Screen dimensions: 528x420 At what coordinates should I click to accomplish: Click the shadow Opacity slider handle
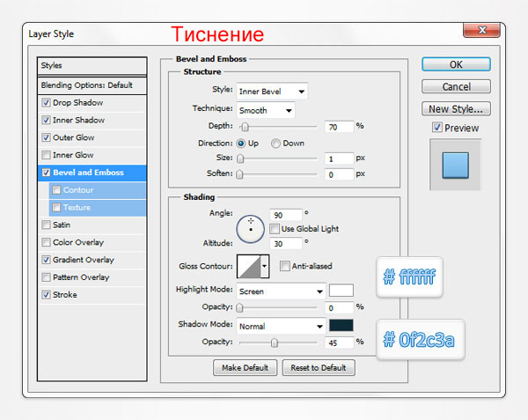[275, 343]
